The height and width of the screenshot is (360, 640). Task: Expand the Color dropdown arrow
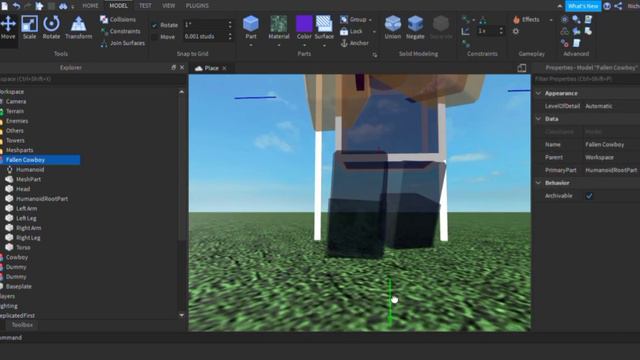[304, 45]
